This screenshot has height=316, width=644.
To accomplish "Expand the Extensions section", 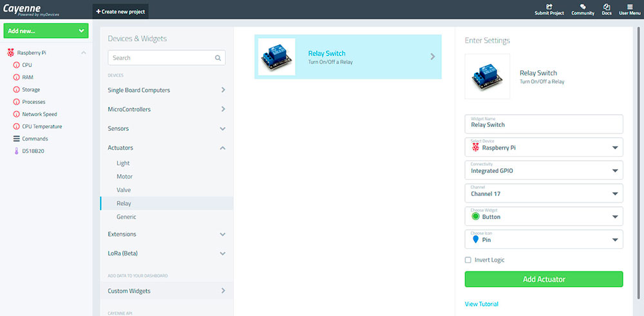I will 166,234.
